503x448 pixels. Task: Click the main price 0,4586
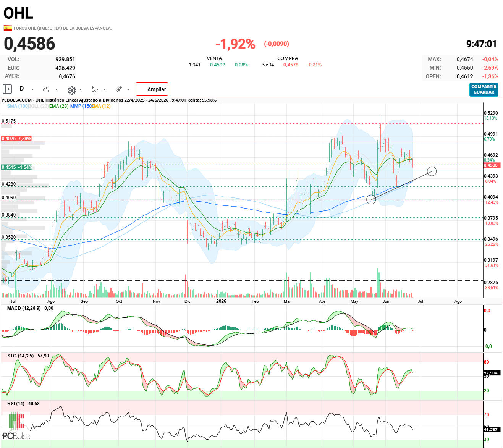click(29, 44)
